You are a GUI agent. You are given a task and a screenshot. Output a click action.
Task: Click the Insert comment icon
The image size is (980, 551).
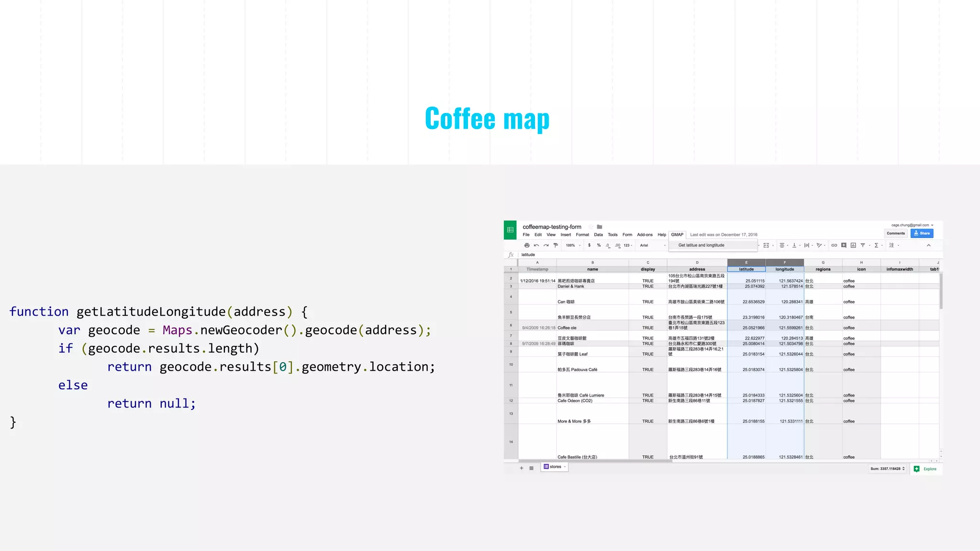tap(844, 245)
